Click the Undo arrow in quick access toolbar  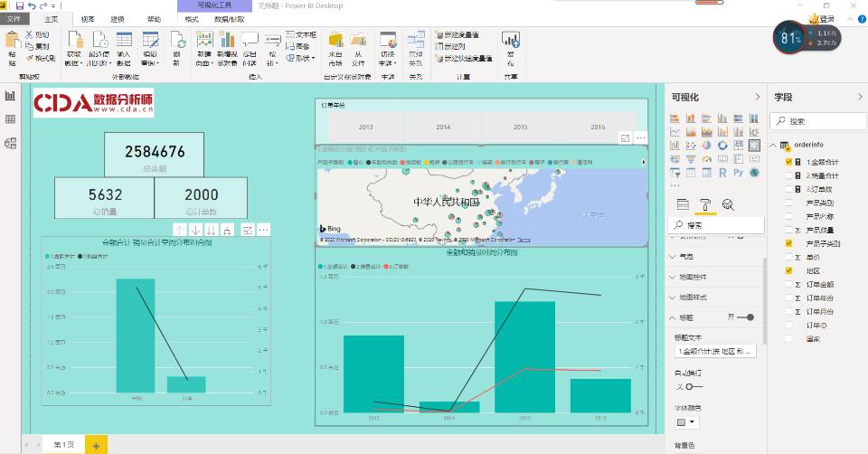coord(32,6)
